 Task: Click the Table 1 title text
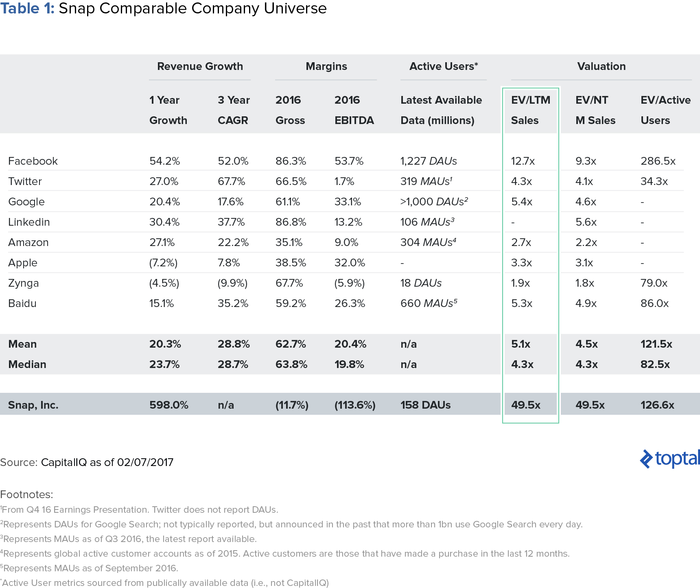[x=163, y=8]
